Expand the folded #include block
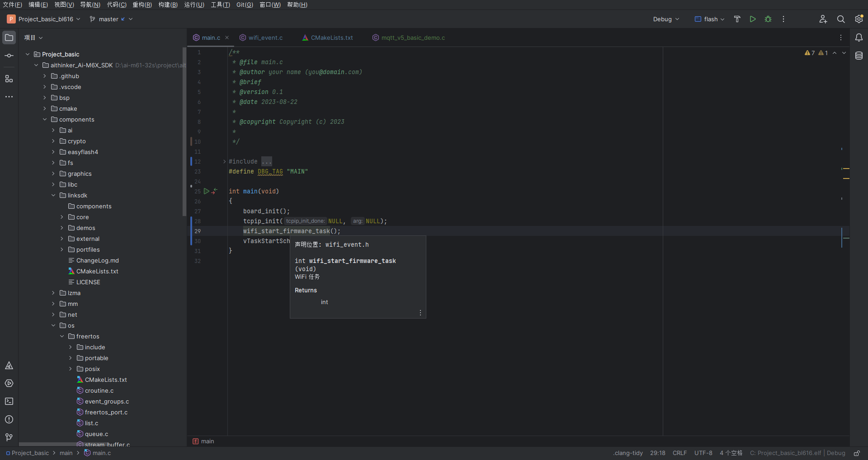Image resolution: width=868 pixels, height=460 pixels. click(224, 161)
